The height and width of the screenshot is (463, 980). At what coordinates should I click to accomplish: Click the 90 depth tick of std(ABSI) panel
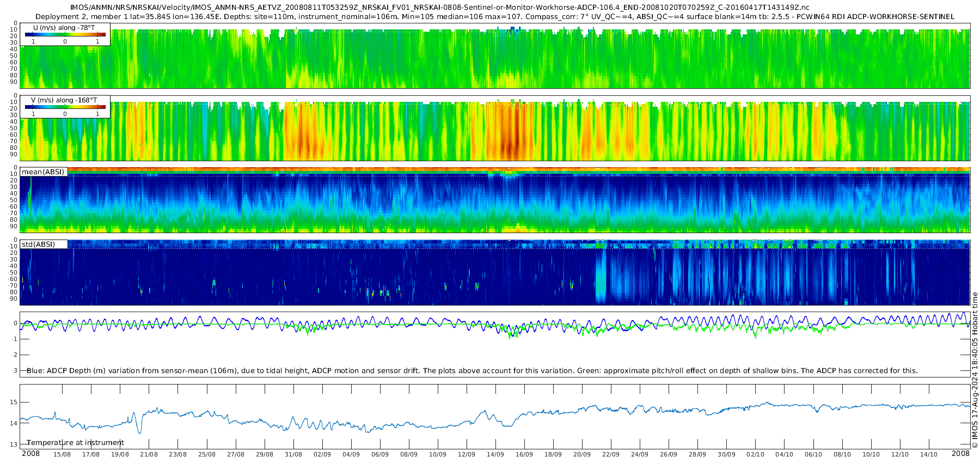click(x=14, y=298)
